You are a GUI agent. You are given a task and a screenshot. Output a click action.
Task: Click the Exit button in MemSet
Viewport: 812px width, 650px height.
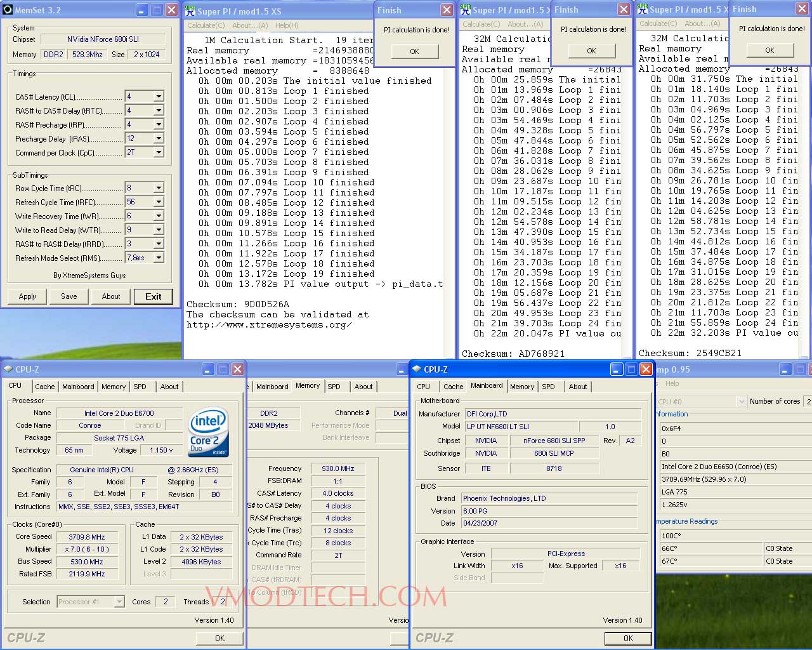click(x=154, y=296)
